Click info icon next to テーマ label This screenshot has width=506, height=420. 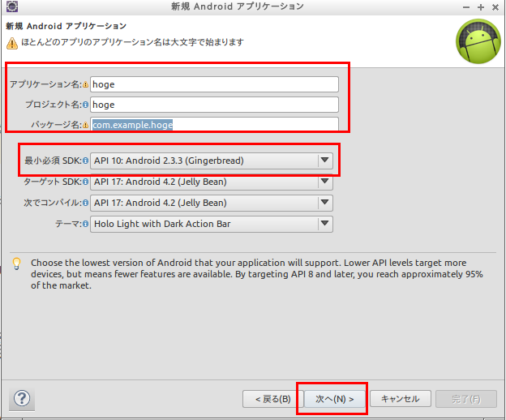click(x=85, y=224)
